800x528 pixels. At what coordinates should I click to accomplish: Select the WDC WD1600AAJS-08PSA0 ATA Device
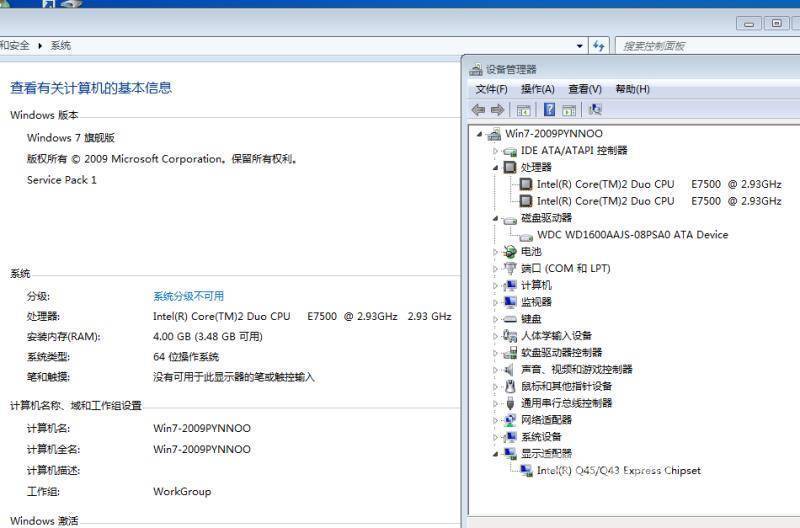[x=633, y=235]
